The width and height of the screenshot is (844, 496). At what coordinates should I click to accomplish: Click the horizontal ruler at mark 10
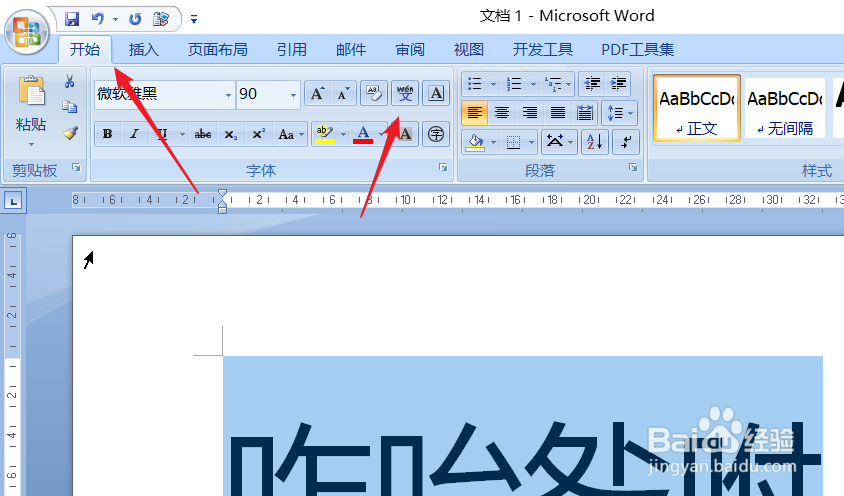click(x=406, y=200)
